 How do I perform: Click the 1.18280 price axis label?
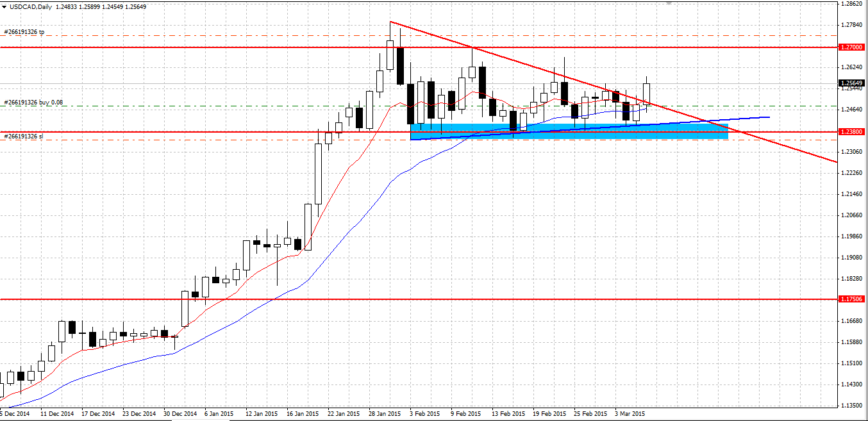point(852,279)
